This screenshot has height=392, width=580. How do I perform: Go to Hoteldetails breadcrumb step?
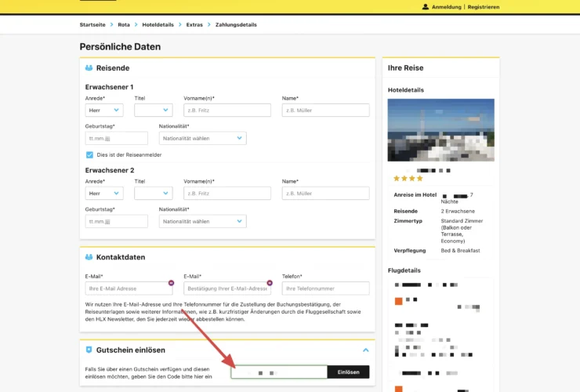coord(158,25)
